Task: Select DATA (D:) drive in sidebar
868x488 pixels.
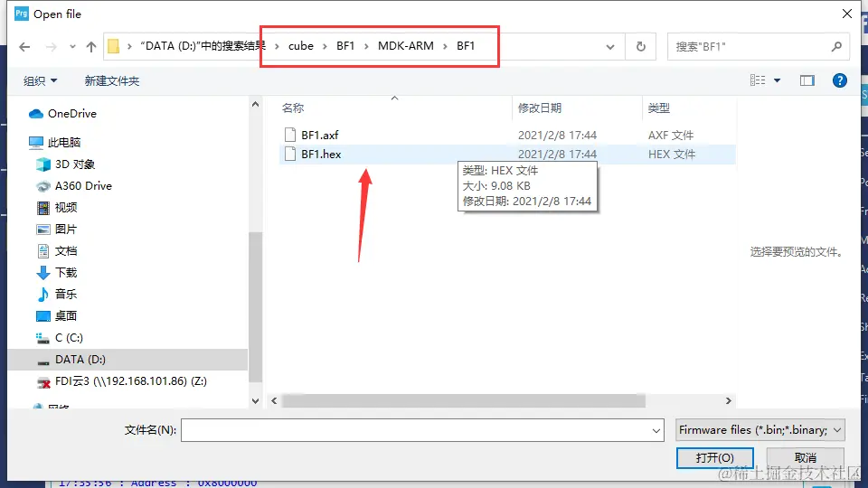Action: [127, 360]
